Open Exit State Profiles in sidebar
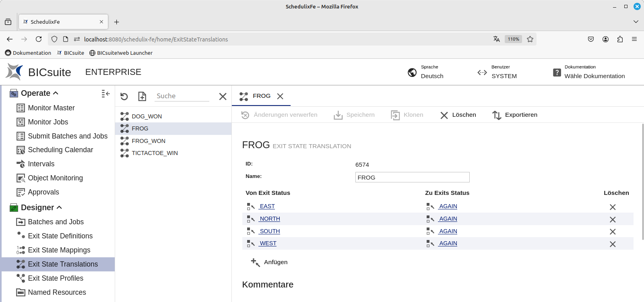The image size is (644, 302). (56, 278)
